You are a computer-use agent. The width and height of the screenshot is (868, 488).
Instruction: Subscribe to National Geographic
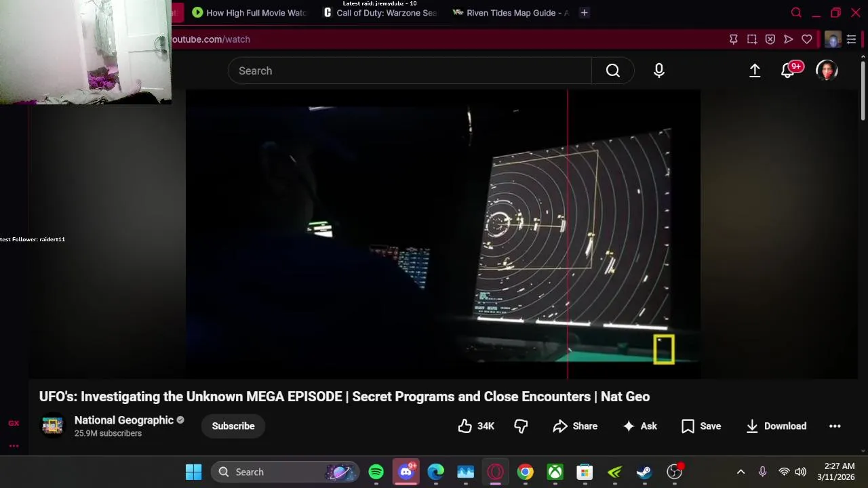(x=233, y=426)
